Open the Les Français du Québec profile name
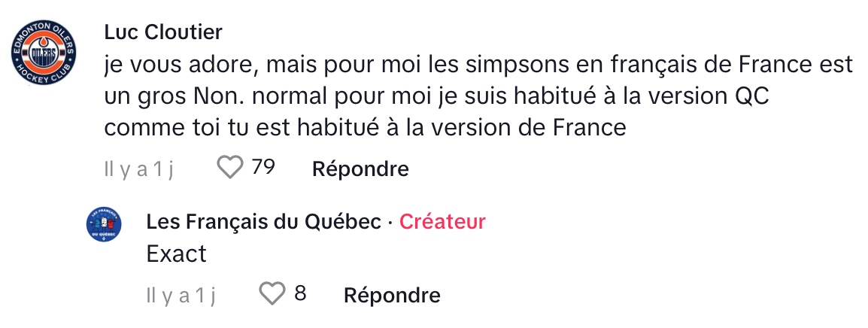 pos(264,222)
